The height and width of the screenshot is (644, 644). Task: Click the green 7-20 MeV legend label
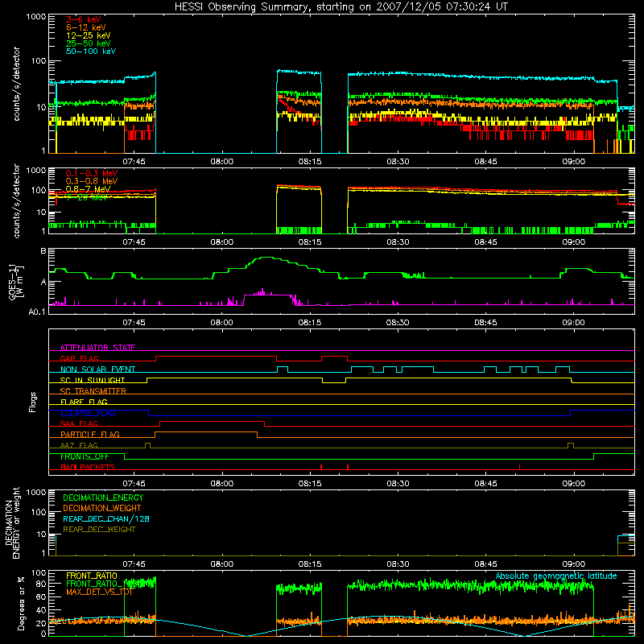[x=87, y=197]
